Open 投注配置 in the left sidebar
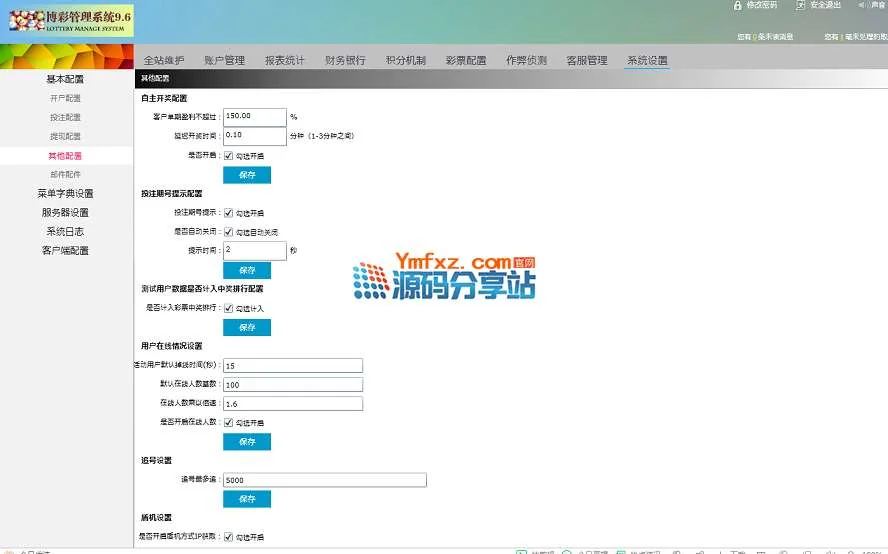 pos(65,117)
